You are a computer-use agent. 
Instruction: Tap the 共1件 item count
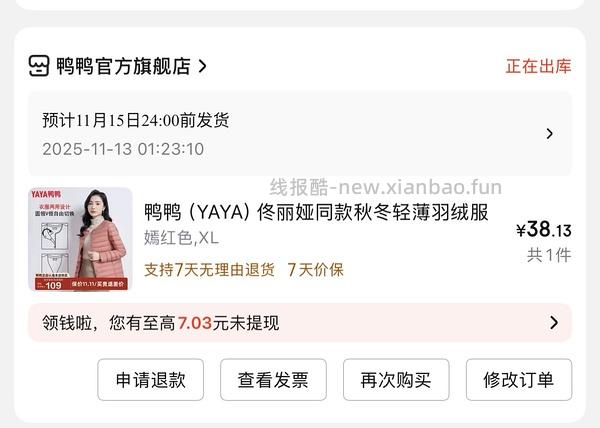click(x=549, y=255)
